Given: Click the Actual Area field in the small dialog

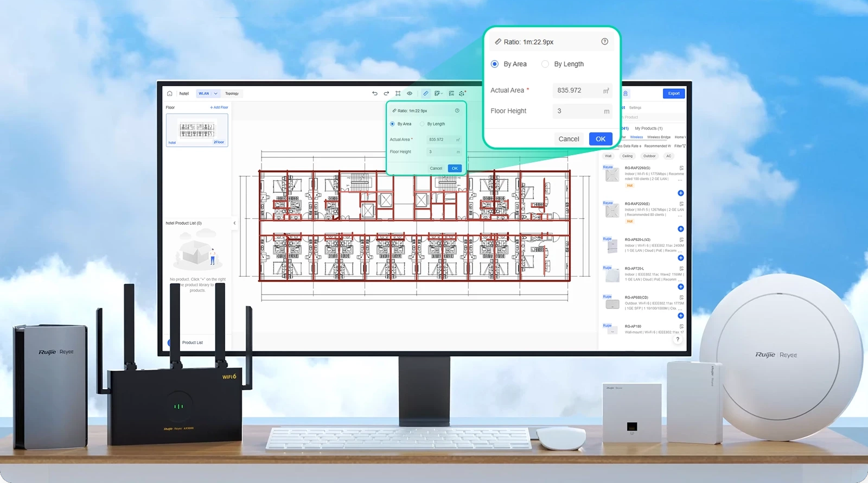Looking at the screenshot, I should coord(444,139).
